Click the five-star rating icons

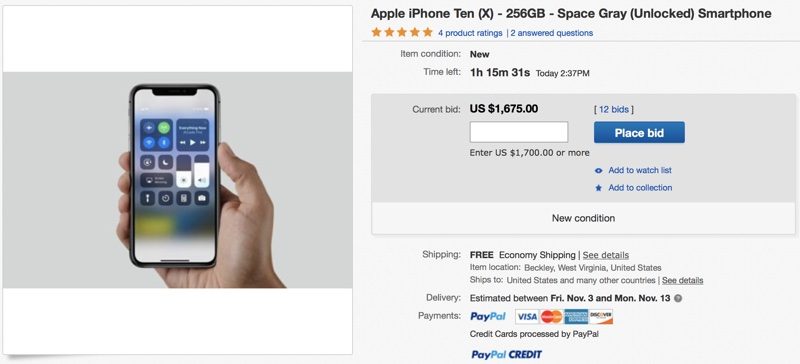[402, 32]
